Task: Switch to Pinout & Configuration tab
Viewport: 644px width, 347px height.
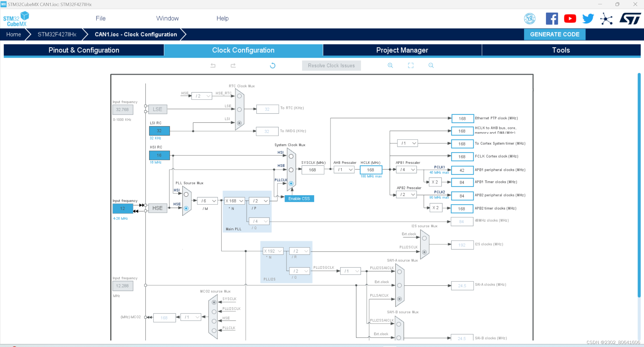Action: pos(84,50)
